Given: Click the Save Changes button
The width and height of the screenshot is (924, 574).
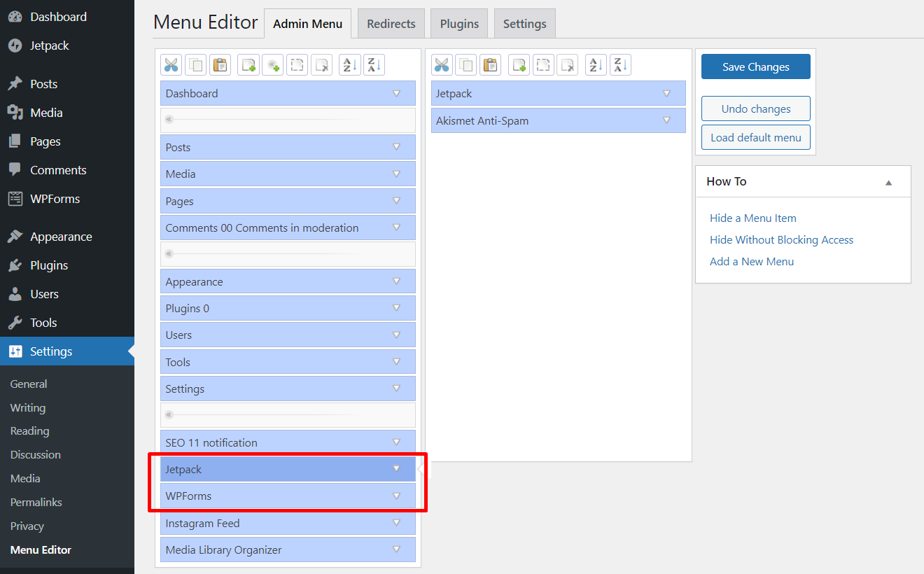Looking at the screenshot, I should tap(756, 66).
